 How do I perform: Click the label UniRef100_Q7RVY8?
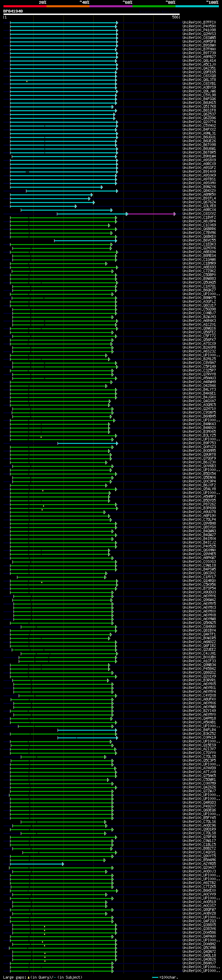pos(199,374)
